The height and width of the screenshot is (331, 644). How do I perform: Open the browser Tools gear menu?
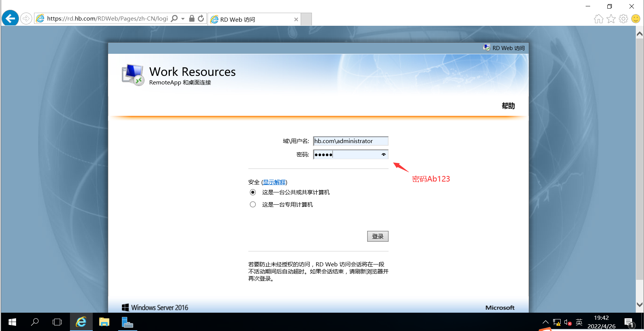(x=623, y=19)
